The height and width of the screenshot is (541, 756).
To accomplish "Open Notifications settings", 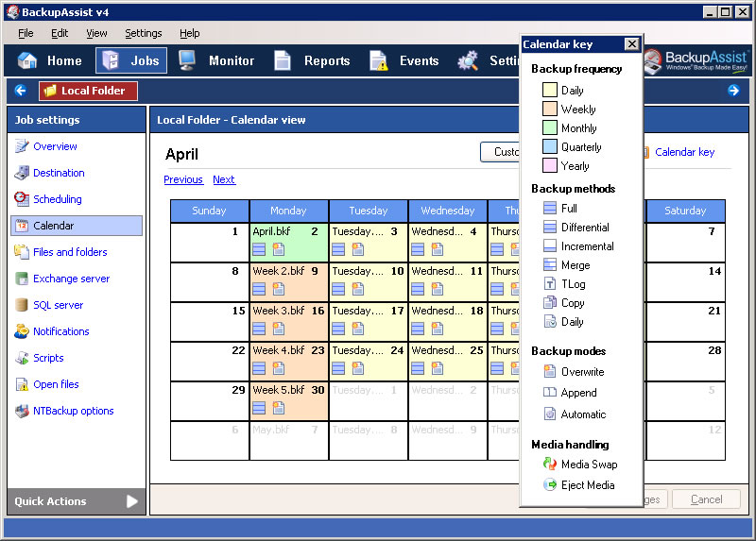I will [x=61, y=331].
